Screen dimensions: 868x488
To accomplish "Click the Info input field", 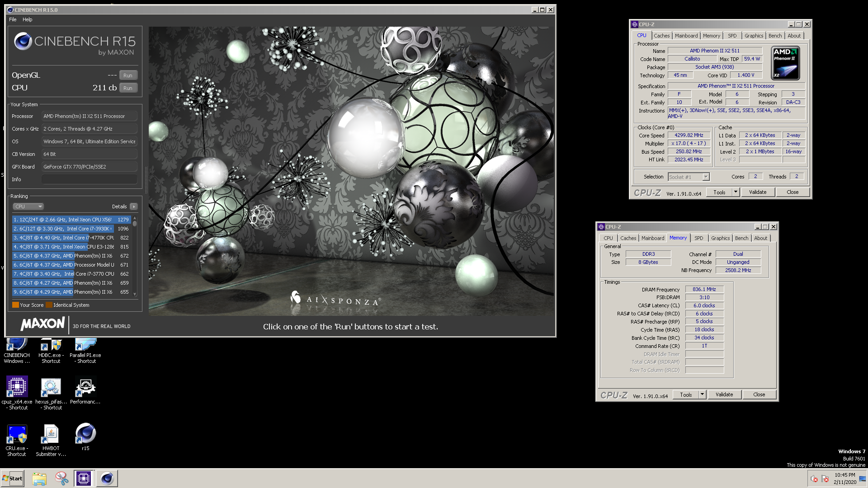I will pyautogui.click(x=90, y=179).
